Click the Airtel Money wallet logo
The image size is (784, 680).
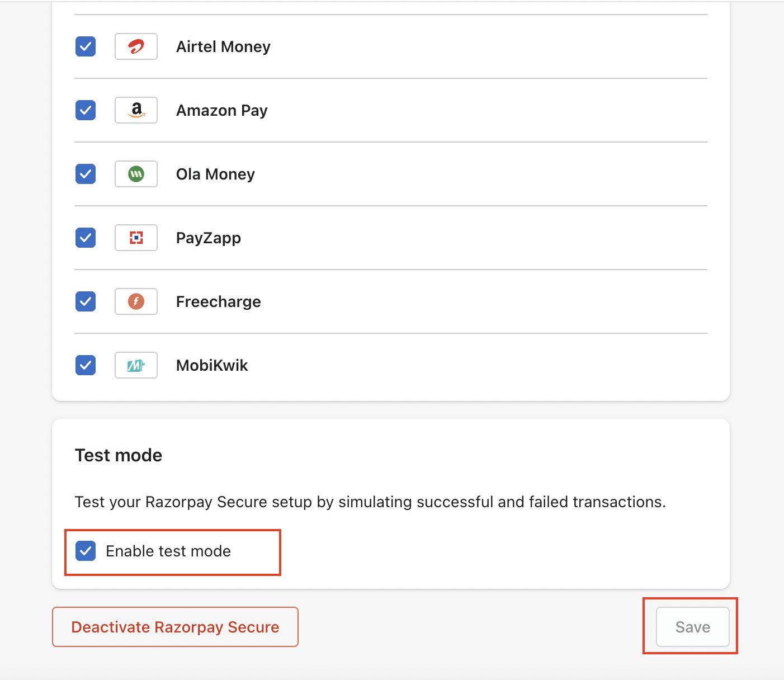(136, 46)
